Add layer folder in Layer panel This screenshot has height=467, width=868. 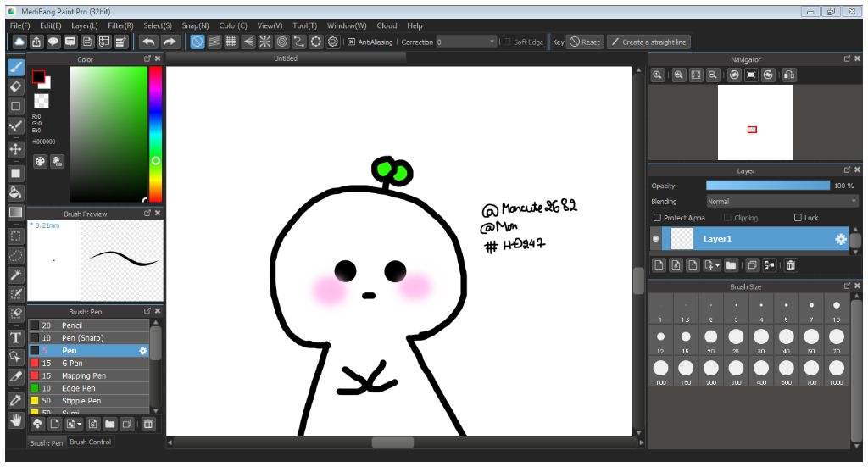click(732, 265)
